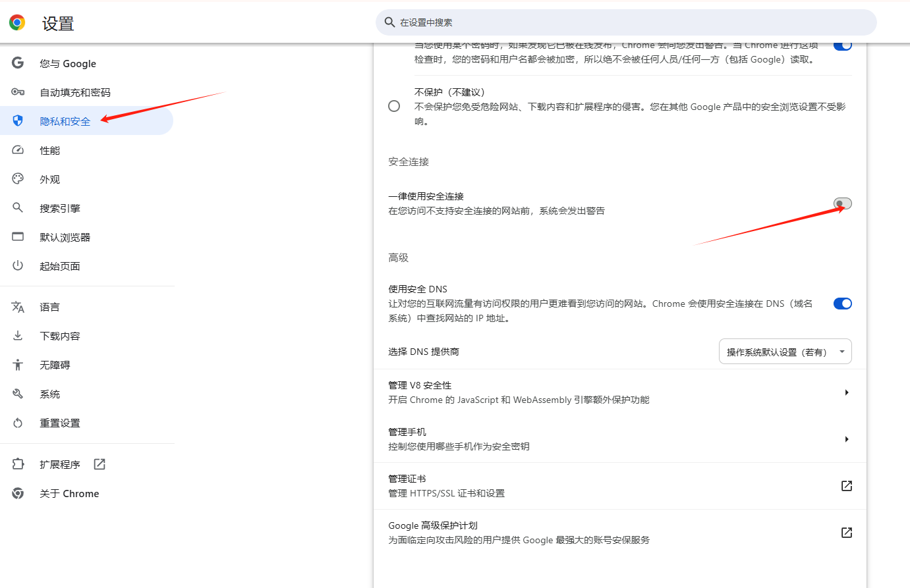Image resolution: width=910 pixels, height=588 pixels.
Task: Click the 选择 DNS 提供商 label
Action: pos(424,352)
